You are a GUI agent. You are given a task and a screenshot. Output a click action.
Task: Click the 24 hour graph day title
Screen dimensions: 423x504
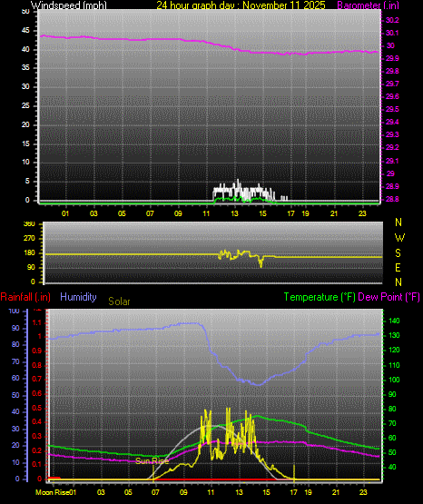click(x=241, y=5)
